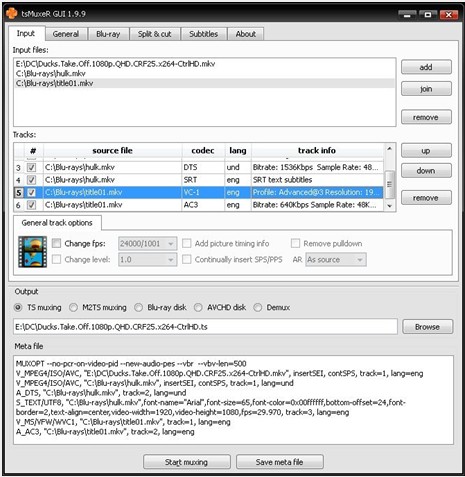Switch to the Blu-ray tab
Image resolution: width=465 pixels, height=477 pixels.
[108, 34]
